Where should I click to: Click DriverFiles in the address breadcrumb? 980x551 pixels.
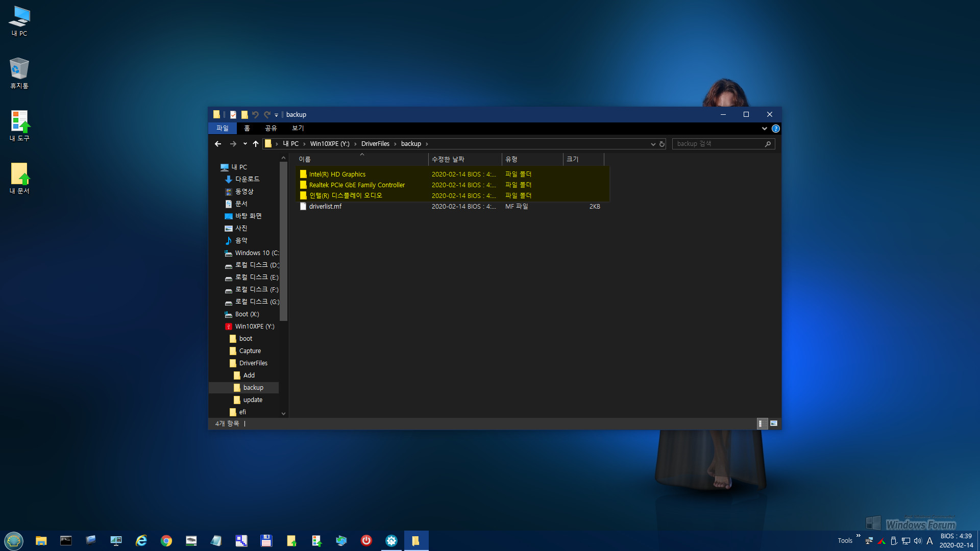coord(375,144)
